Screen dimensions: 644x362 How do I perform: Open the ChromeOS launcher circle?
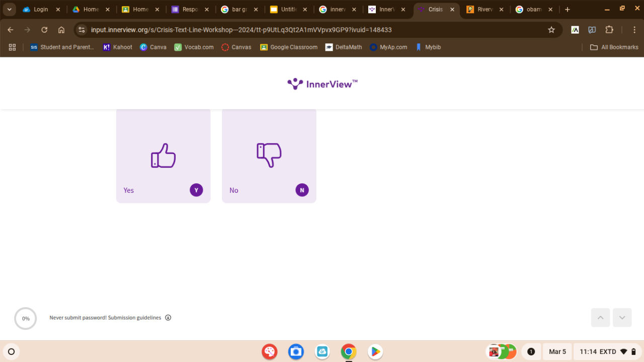coord(12,351)
